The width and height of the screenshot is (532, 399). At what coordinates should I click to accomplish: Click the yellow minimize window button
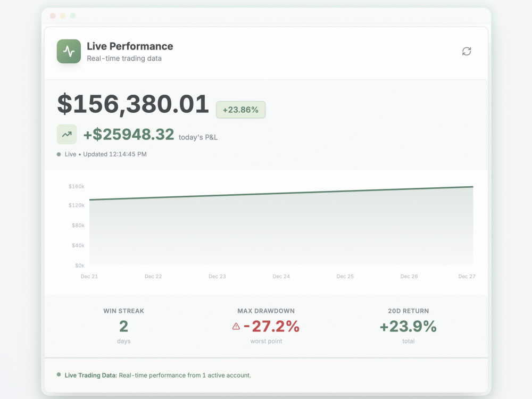[63, 16]
